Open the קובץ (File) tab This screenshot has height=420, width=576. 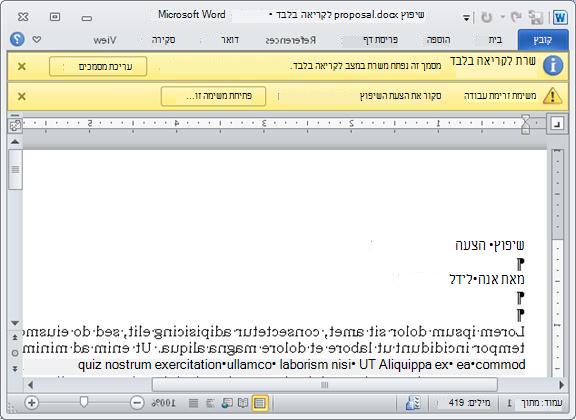pyautogui.click(x=543, y=40)
